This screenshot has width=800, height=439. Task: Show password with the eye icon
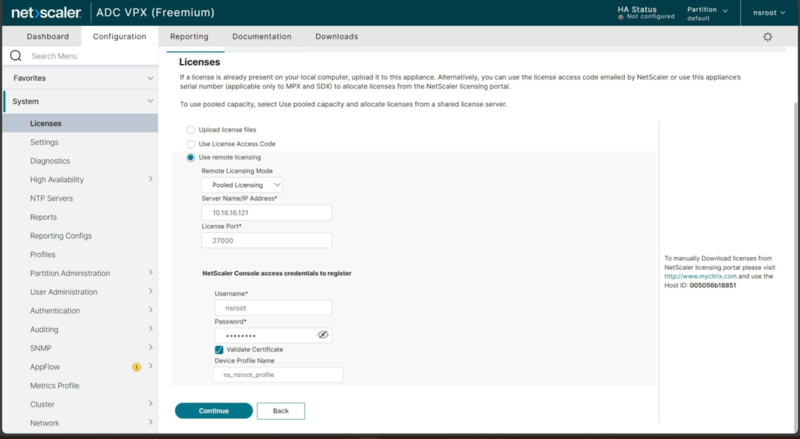(323, 335)
